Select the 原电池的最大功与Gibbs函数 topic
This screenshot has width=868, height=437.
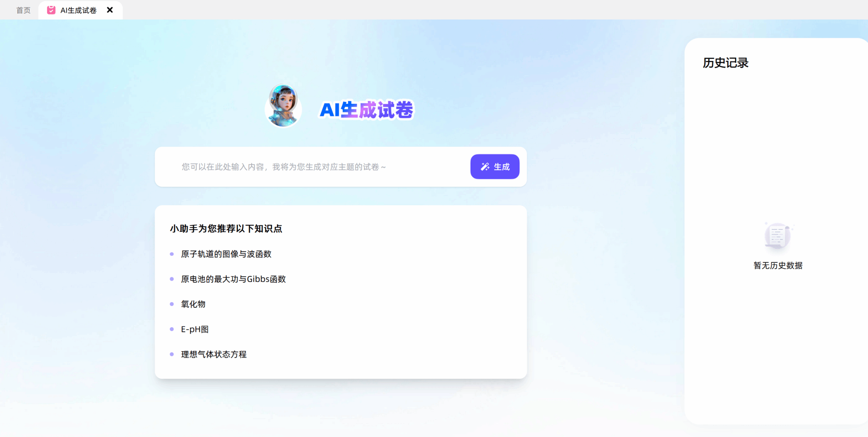(233, 279)
